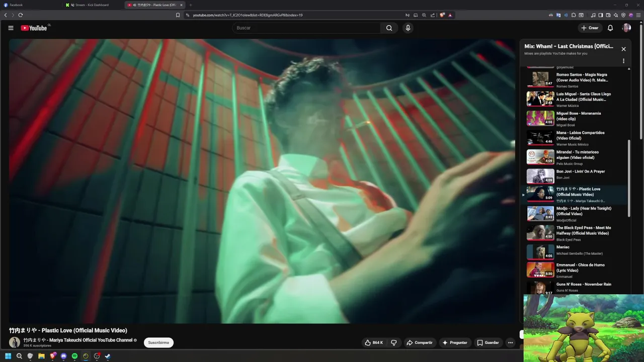Image resolution: width=644 pixels, height=362 pixels.
Task: Open the Brave wallet icon
Action: pos(608,15)
